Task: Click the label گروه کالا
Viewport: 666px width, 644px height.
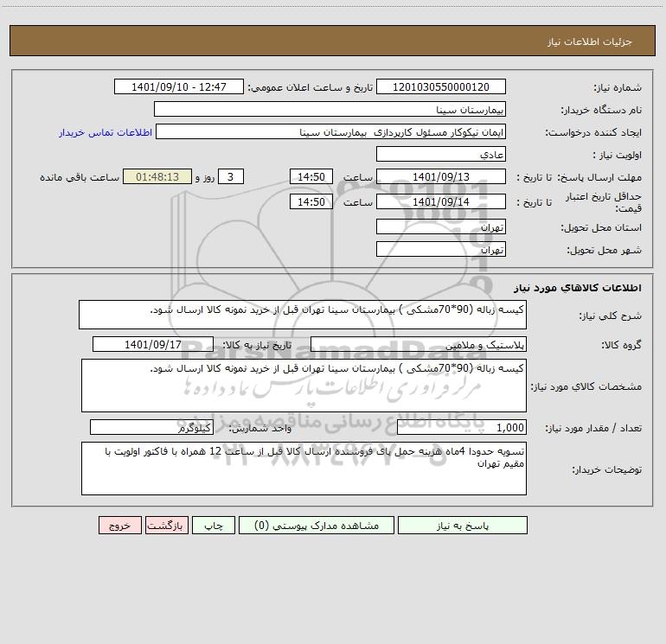Action: (621, 345)
